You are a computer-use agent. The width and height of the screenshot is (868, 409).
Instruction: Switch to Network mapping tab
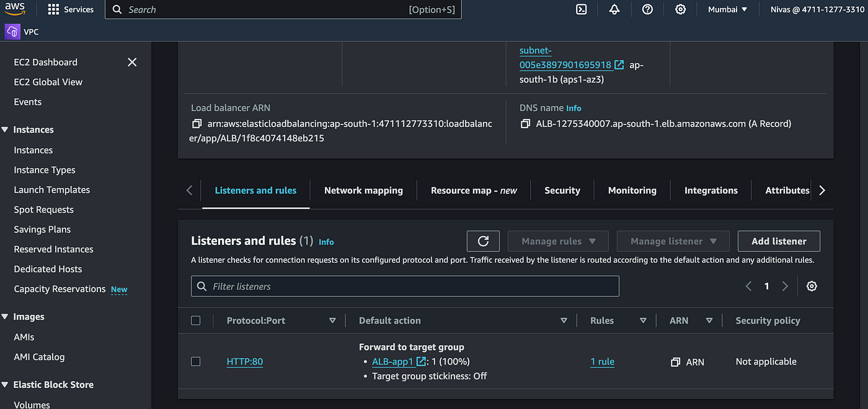[x=363, y=190]
